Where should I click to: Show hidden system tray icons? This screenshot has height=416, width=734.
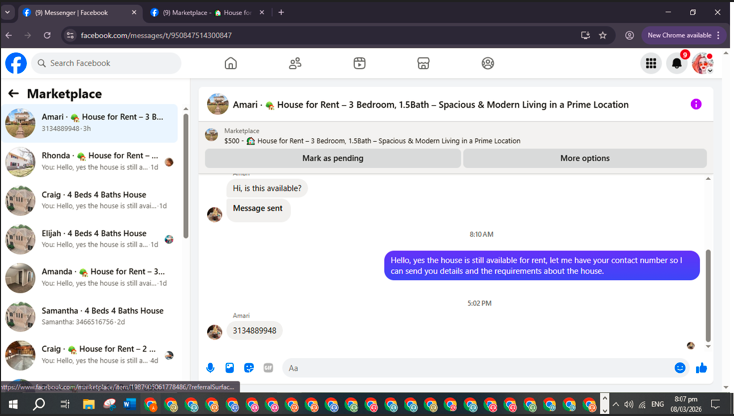[x=616, y=404]
